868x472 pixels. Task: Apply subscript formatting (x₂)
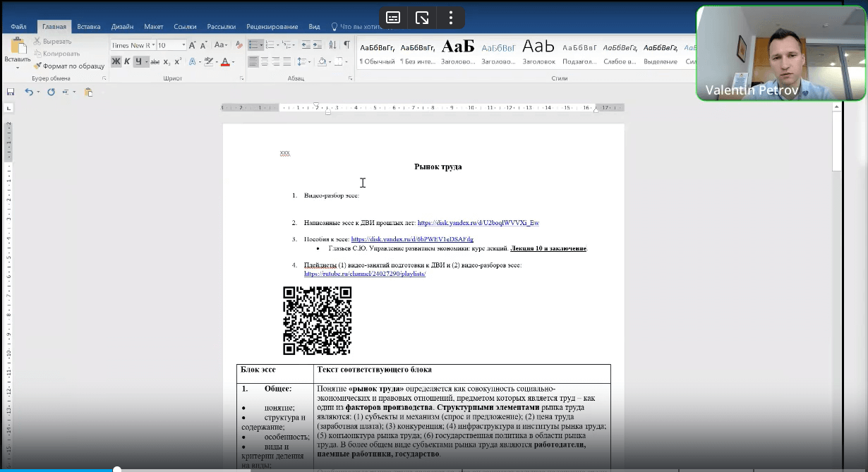click(167, 62)
